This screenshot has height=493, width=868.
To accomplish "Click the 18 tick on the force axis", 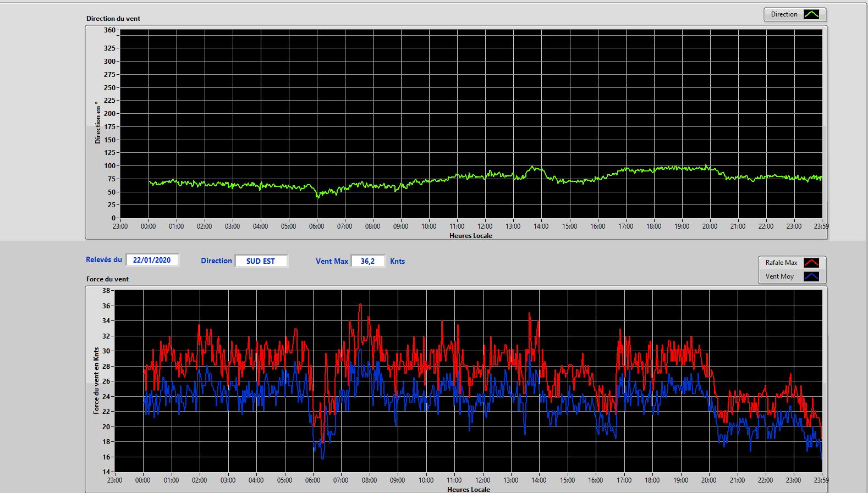I will coord(106,442).
